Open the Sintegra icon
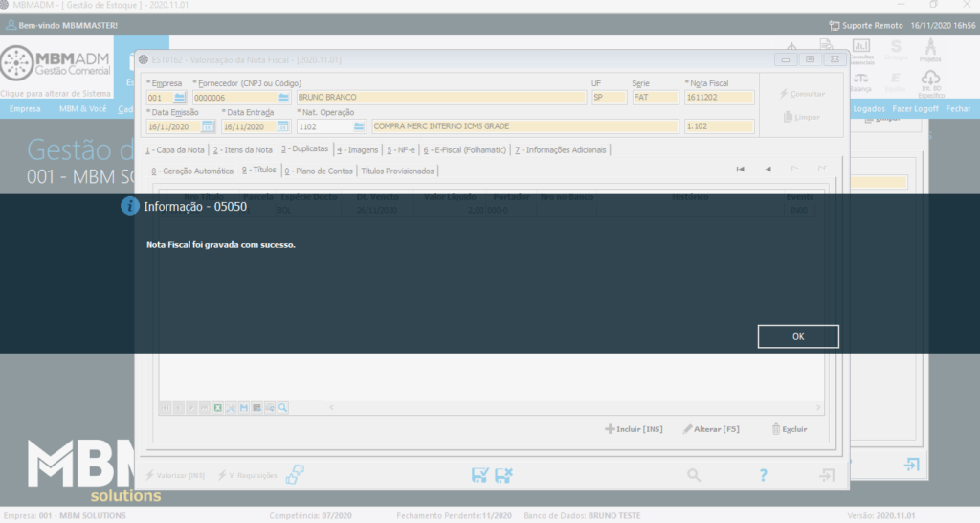Screen dimensions: 980x523 pyautogui.click(x=896, y=50)
